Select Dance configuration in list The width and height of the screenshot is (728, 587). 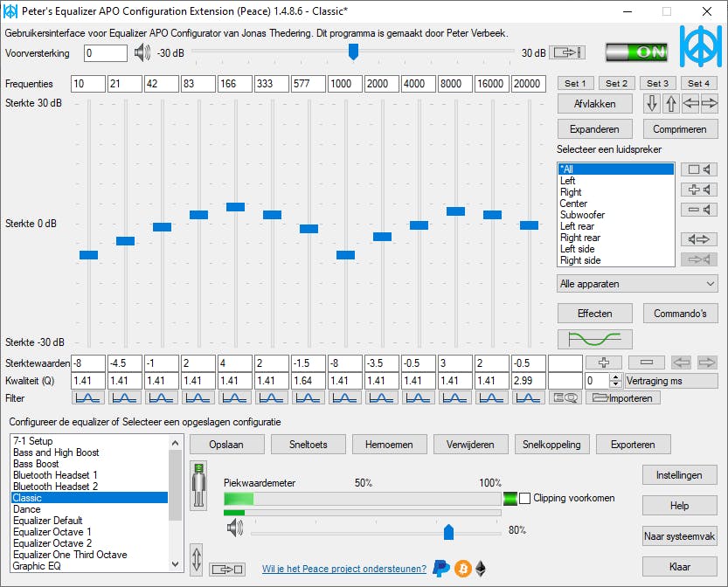click(x=89, y=509)
